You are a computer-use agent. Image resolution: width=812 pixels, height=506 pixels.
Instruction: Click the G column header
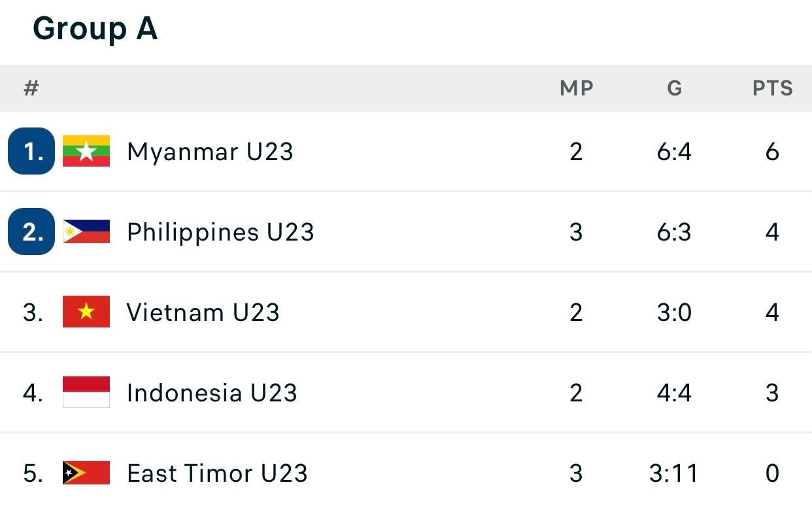[675, 88]
